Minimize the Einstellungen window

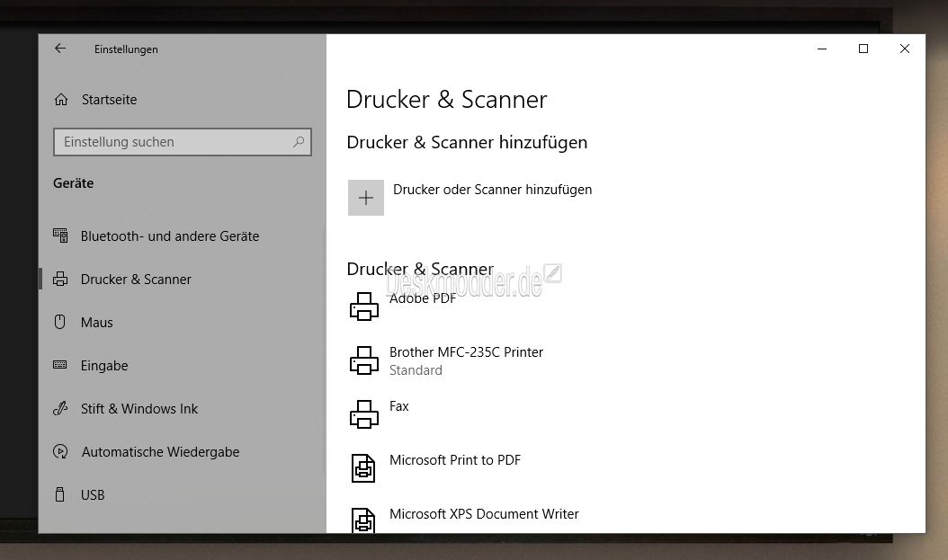coord(822,49)
